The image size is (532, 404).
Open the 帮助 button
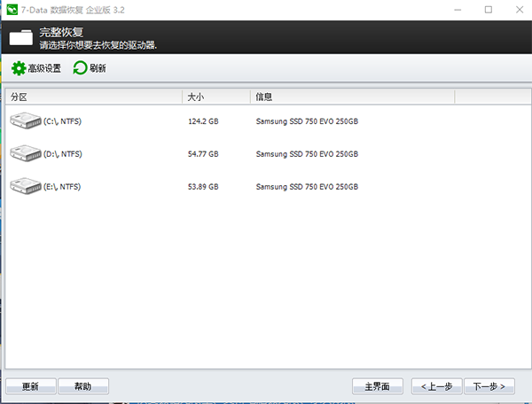coord(83,386)
